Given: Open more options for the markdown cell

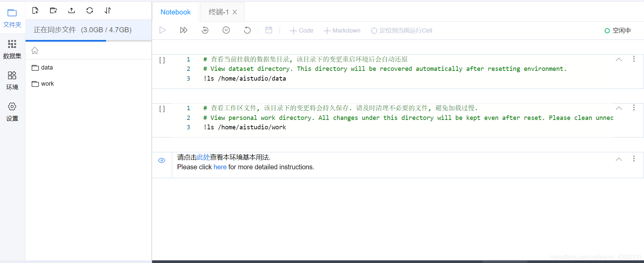Looking at the screenshot, I should [634, 159].
